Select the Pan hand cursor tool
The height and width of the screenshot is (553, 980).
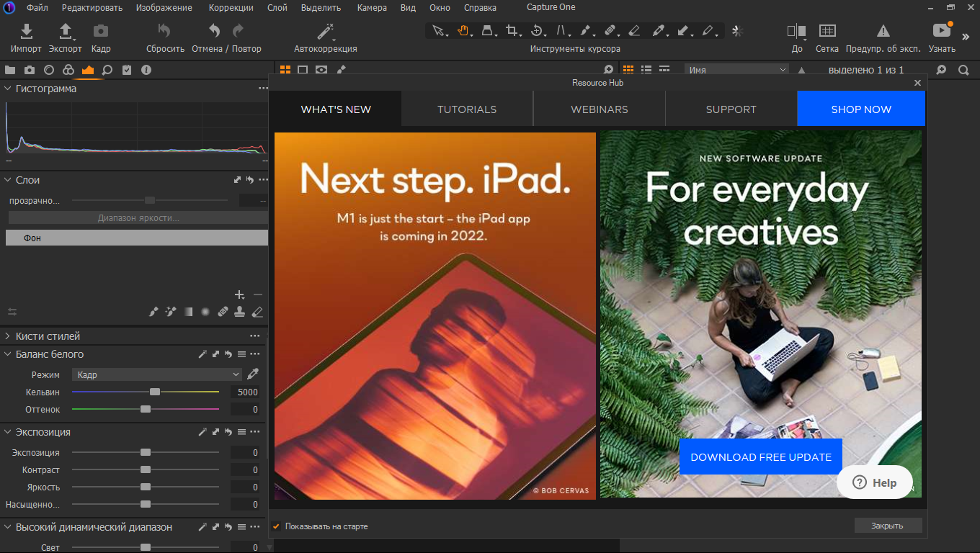point(463,31)
